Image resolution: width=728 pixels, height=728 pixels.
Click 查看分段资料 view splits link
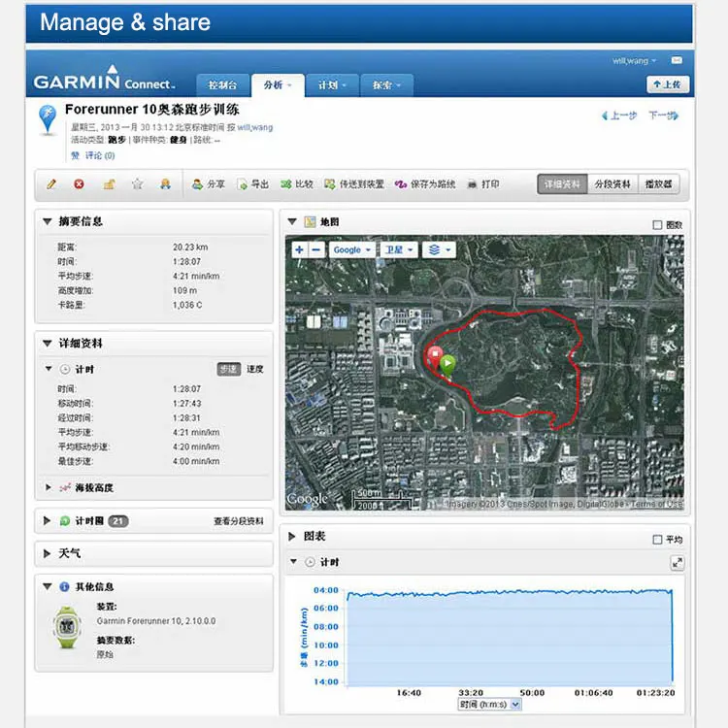[x=239, y=521]
